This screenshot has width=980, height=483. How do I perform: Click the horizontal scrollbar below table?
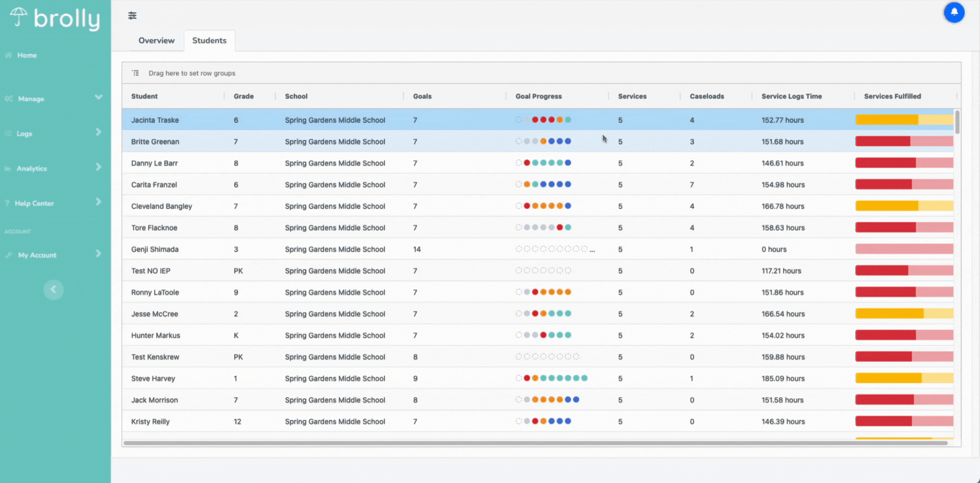535,443
